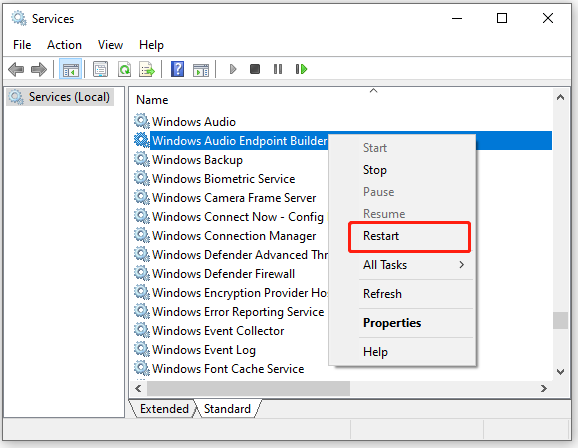The image size is (578, 448).
Task: Select Windows Connect Now - Config row
Action: click(238, 217)
